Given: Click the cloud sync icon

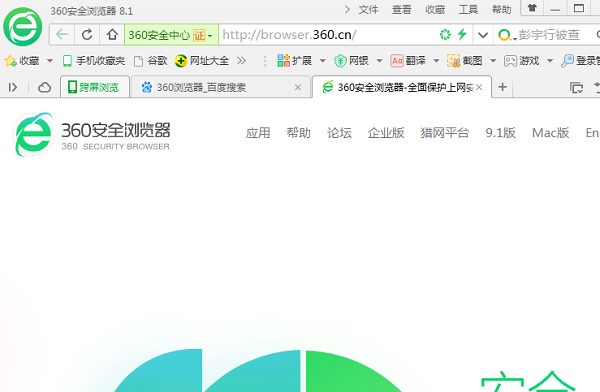Looking at the screenshot, I should coord(44,88).
